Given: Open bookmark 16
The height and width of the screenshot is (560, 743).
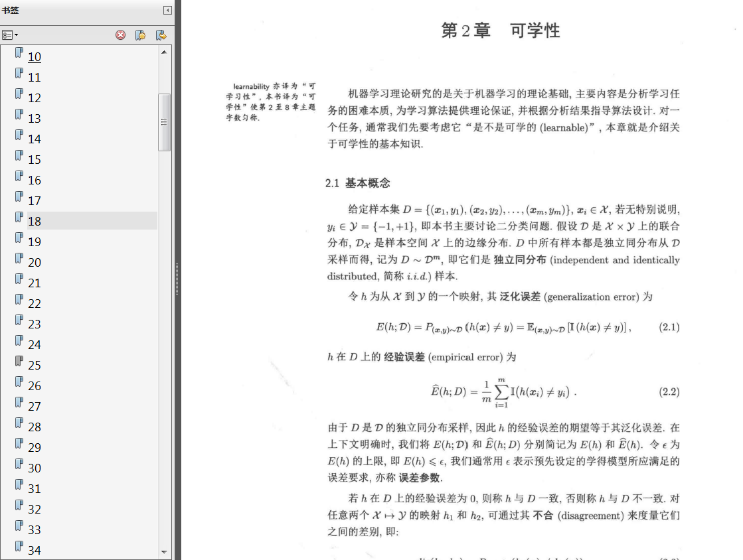Looking at the screenshot, I should [34, 180].
